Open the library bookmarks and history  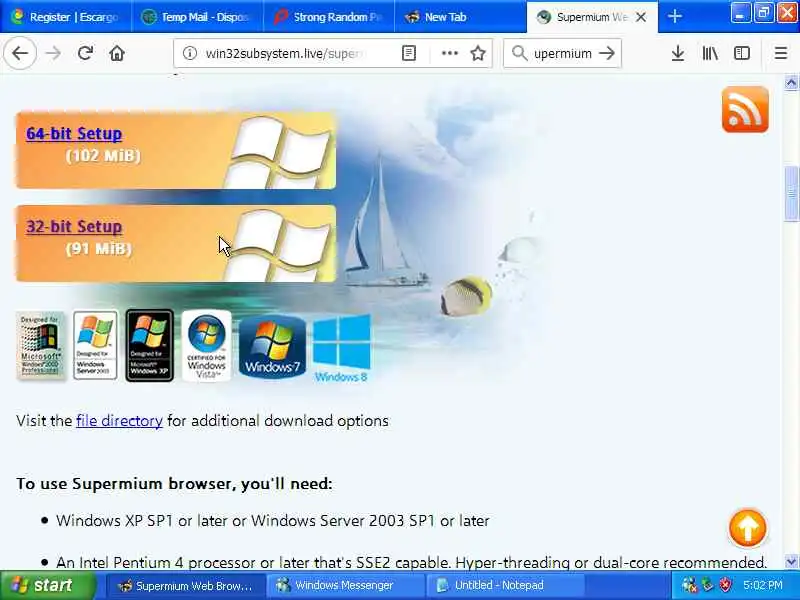pyautogui.click(x=710, y=53)
